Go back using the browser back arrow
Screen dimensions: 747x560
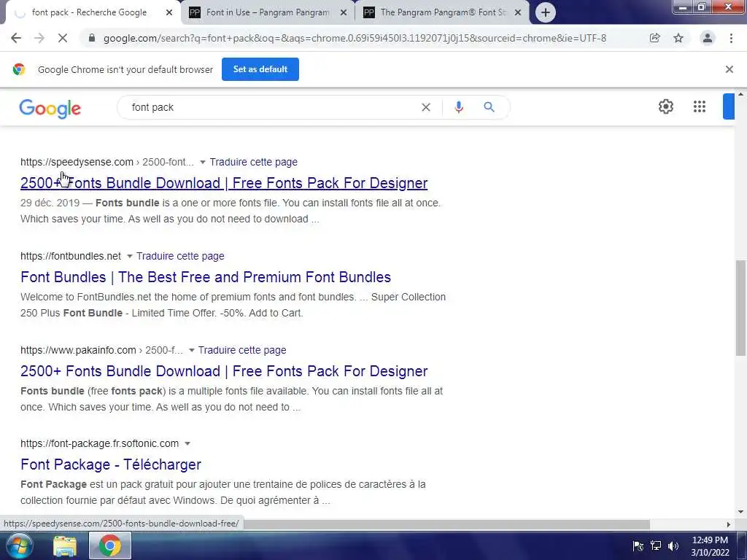click(x=16, y=38)
